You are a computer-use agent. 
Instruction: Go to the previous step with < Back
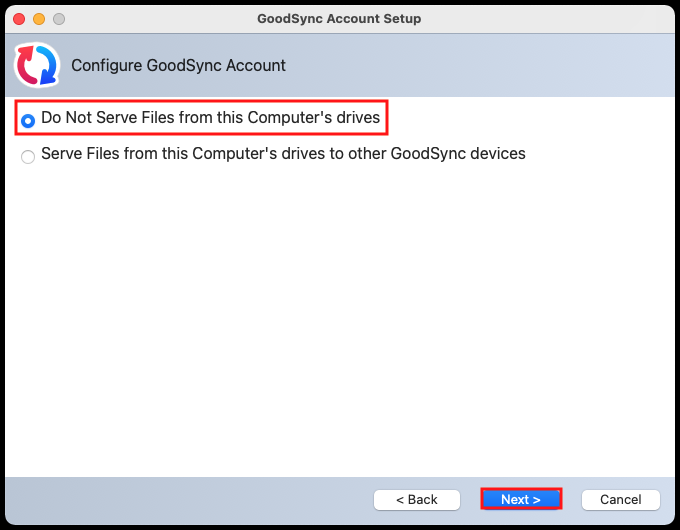[416, 499]
